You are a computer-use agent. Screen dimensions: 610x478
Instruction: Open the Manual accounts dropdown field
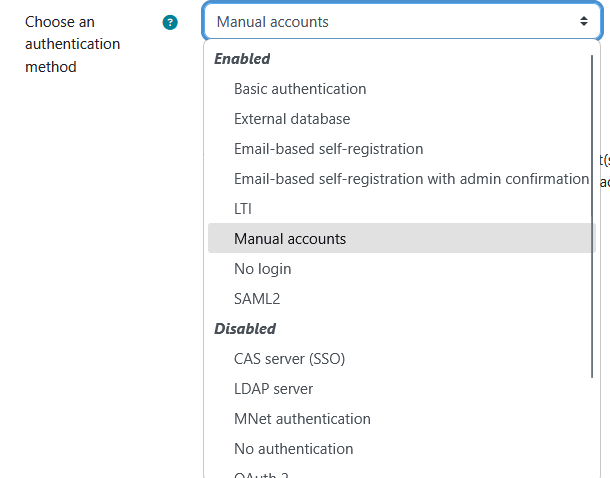400,21
